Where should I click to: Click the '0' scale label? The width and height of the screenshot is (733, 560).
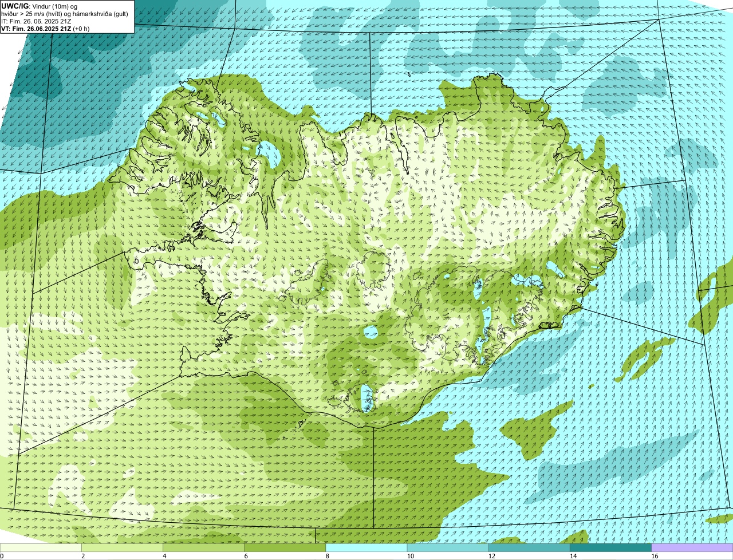[x=2, y=556]
